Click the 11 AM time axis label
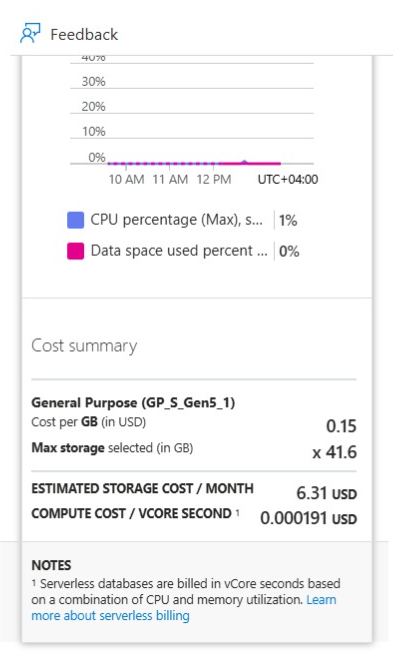This screenshot has height=657, width=393. point(170,179)
